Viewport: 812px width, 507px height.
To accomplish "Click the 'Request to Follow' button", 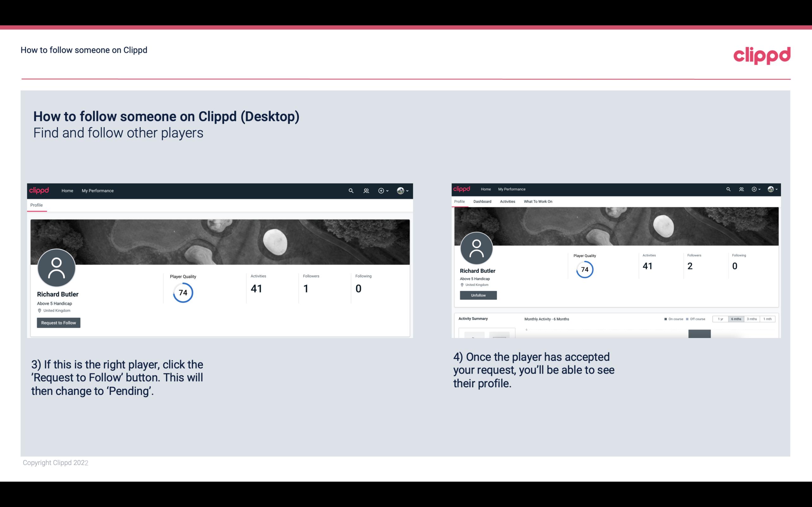I will point(58,323).
